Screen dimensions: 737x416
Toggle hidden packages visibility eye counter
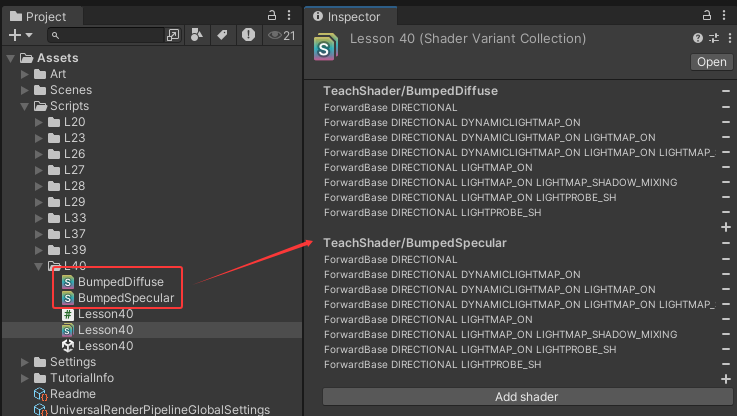pos(281,35)
